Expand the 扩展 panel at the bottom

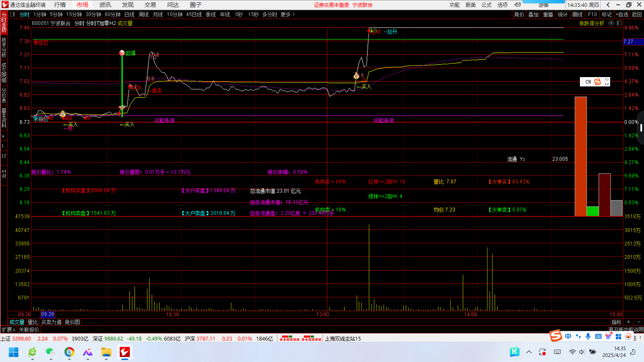coord(8,330)
